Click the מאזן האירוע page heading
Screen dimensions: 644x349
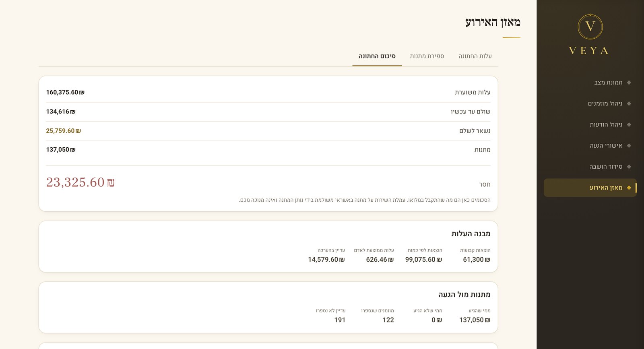click(x=493, y=22)
